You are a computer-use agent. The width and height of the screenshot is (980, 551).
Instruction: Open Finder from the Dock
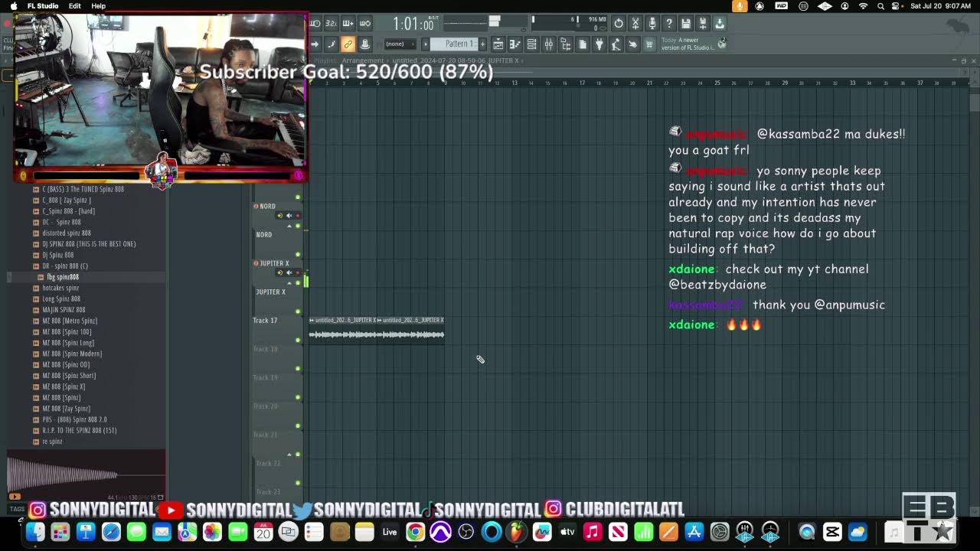(35, 532)
